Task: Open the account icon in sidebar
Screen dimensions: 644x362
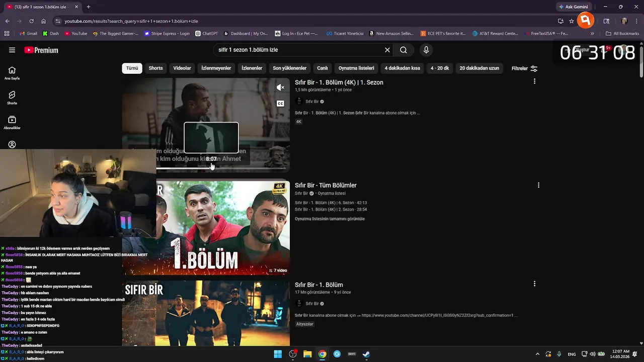Action: coord(12,144)
